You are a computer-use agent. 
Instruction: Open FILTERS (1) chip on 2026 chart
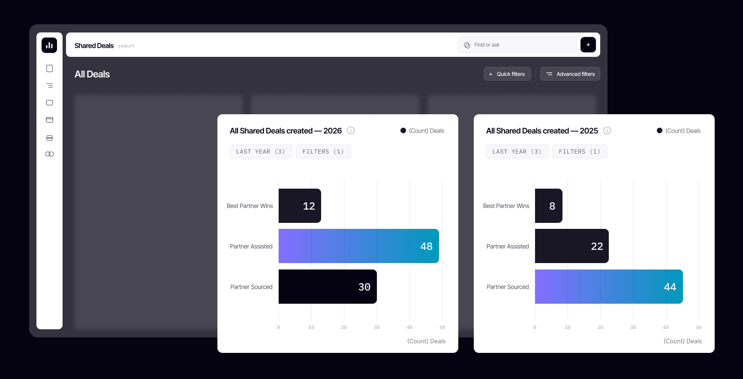coord(323,152)
